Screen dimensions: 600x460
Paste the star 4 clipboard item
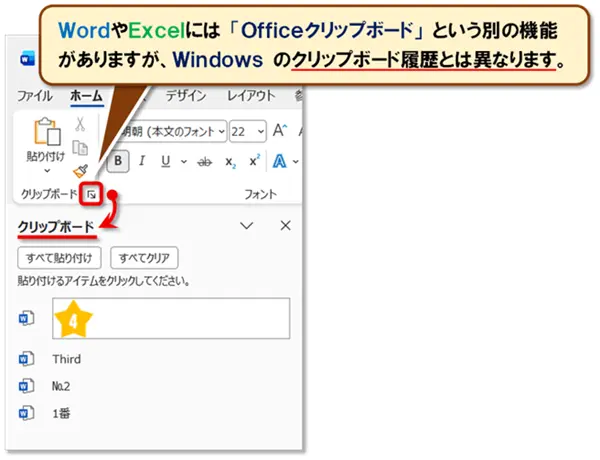(171, 318)
